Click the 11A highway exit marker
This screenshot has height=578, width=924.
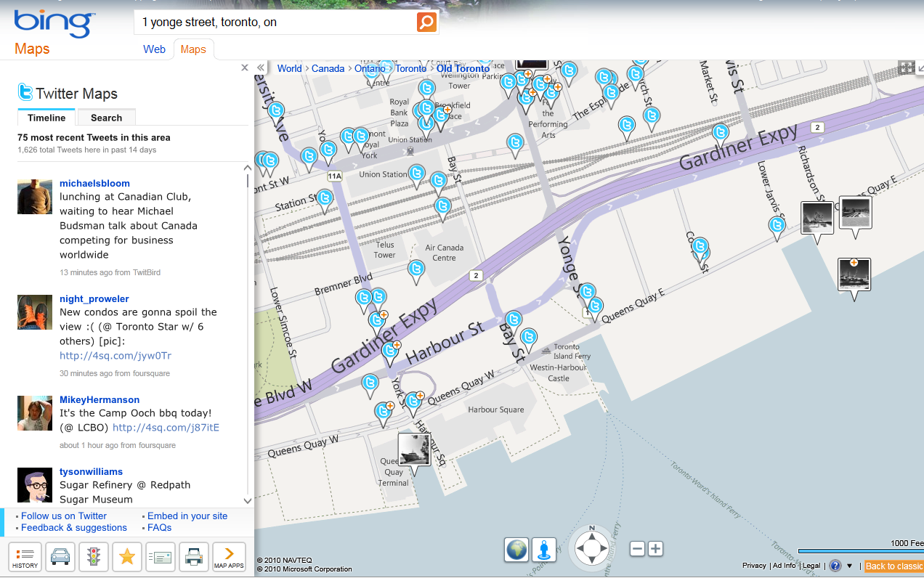(334, 176)
